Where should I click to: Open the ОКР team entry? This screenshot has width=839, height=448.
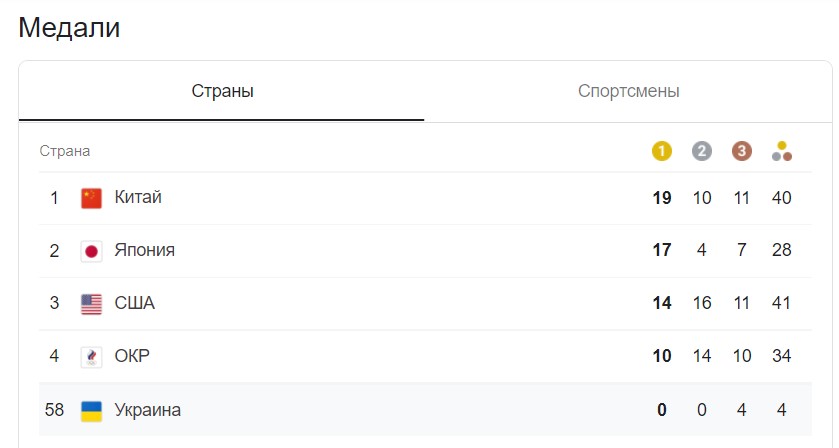coord(425,356)
